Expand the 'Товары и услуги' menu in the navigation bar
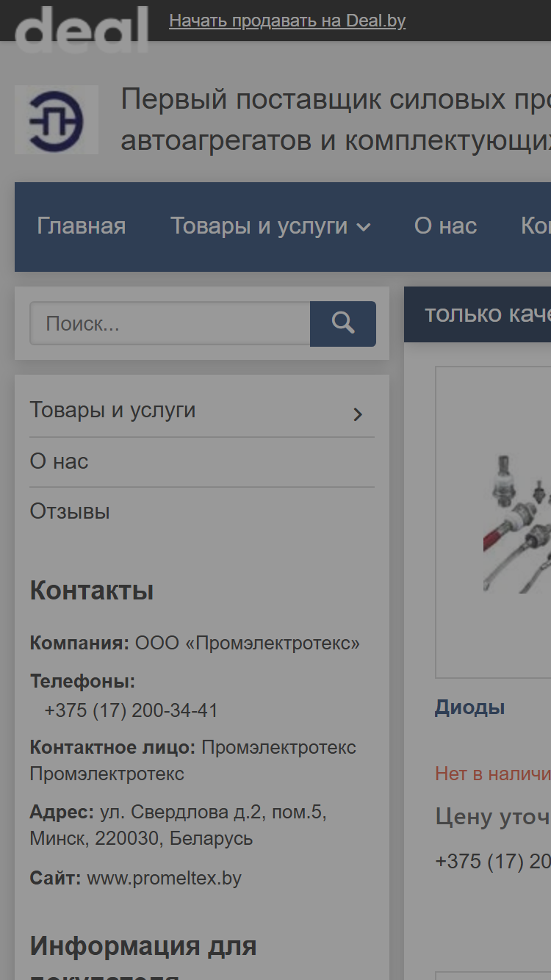 pyautogui.click(x=270, y=226)
